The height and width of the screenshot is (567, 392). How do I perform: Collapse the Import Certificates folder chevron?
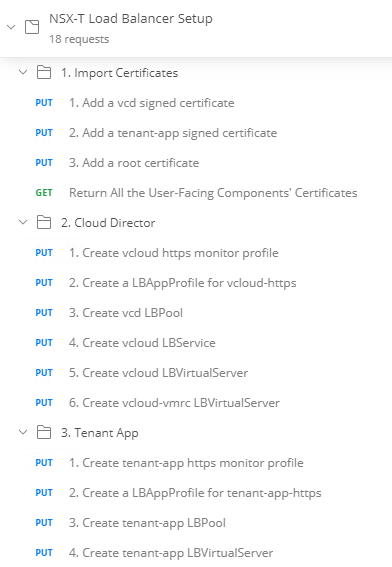(23, 72)
